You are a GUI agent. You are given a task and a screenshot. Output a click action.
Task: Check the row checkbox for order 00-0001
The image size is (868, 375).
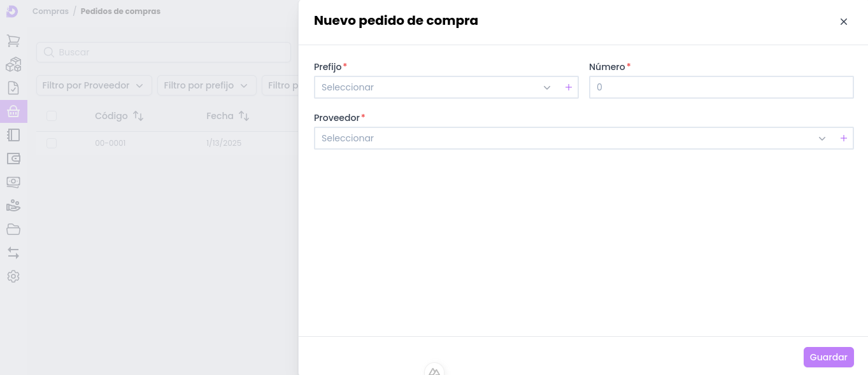[52, 143]
